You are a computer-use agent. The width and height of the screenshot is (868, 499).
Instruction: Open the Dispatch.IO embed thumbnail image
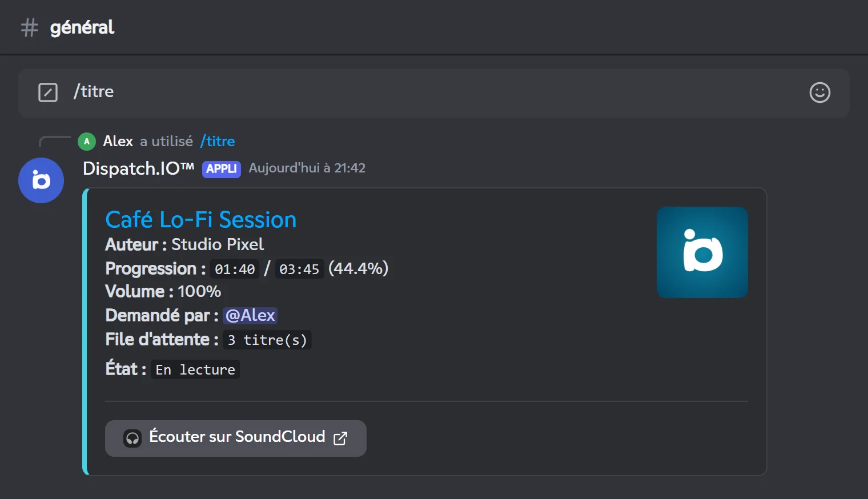702,252
